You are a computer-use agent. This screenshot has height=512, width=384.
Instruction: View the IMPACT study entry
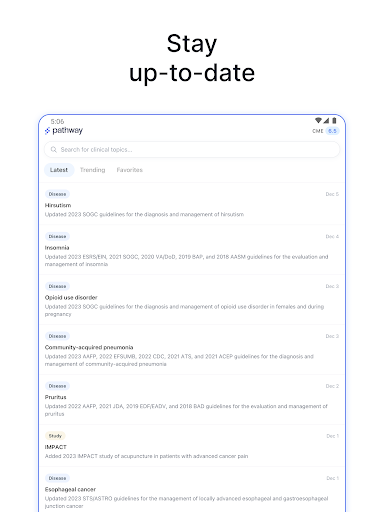click(192, 445)
